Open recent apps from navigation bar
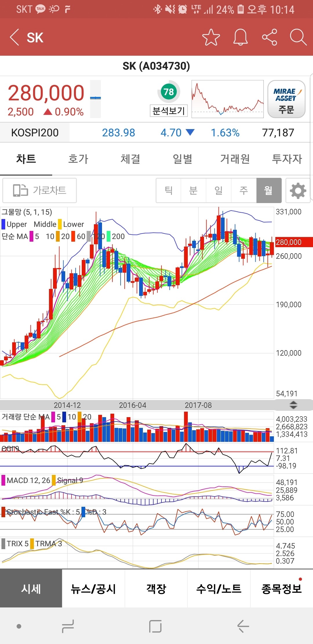313x644 pixels. [x=68, y=626]
